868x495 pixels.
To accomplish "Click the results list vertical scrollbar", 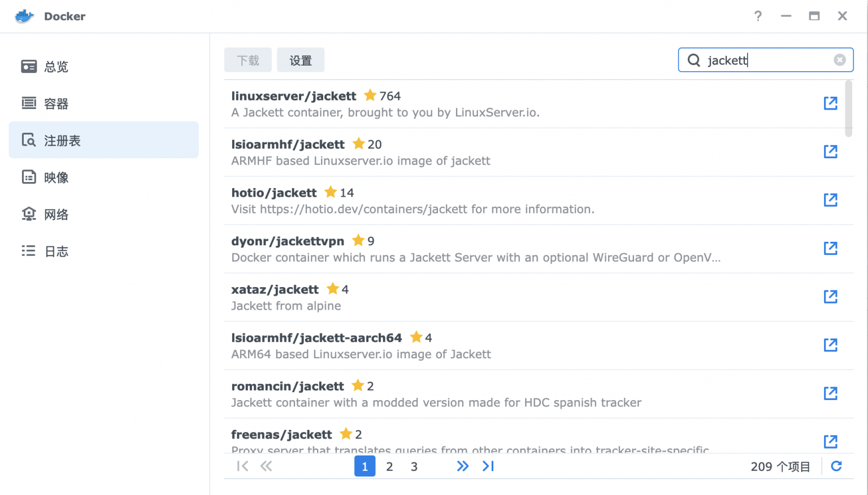I will click(848, 108).
